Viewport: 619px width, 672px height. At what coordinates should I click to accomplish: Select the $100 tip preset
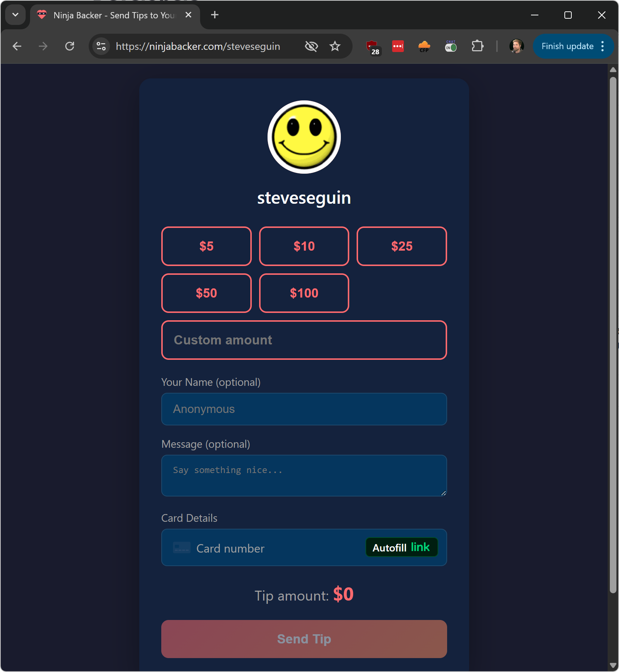click(x=304, y=293)
